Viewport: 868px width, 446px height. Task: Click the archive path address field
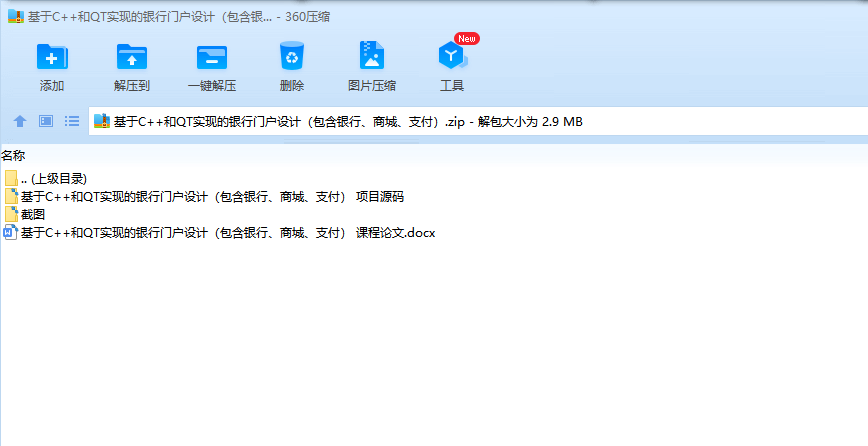coord(478,121)
